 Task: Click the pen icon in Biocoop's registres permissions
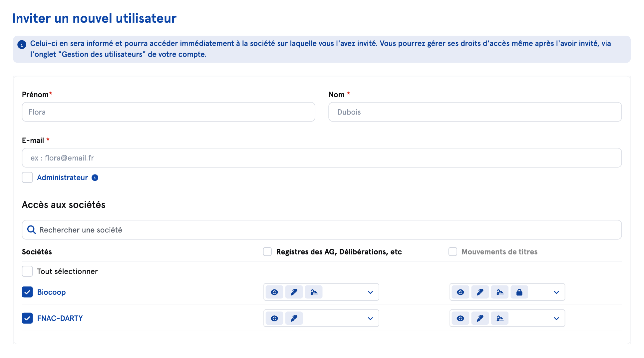point(294,292)
